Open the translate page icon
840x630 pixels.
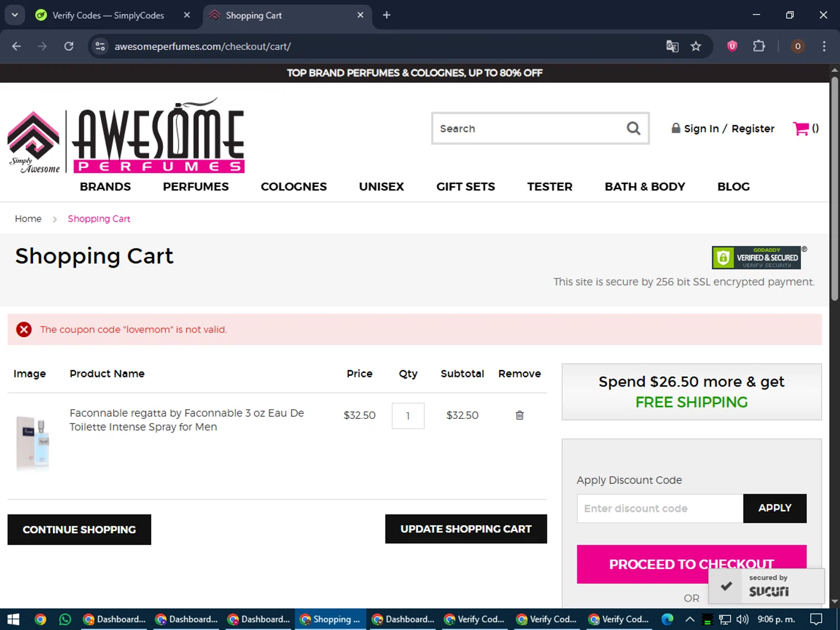pyautogui.click(x=672, y=46)
